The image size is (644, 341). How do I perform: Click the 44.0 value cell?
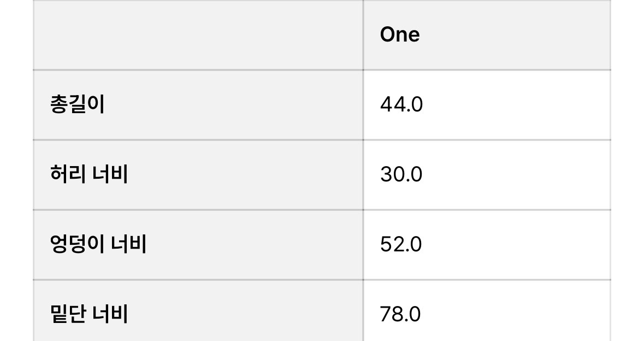(x=401, y=104)
